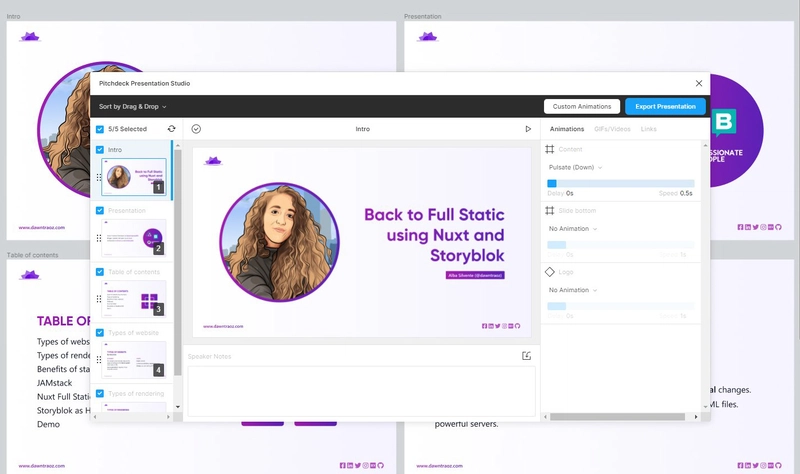Image resolution: width=800 pixels, height=474 pixels.
Task: Uncheck the Table of contents slide checkbox
Action: tap(100, 271)
